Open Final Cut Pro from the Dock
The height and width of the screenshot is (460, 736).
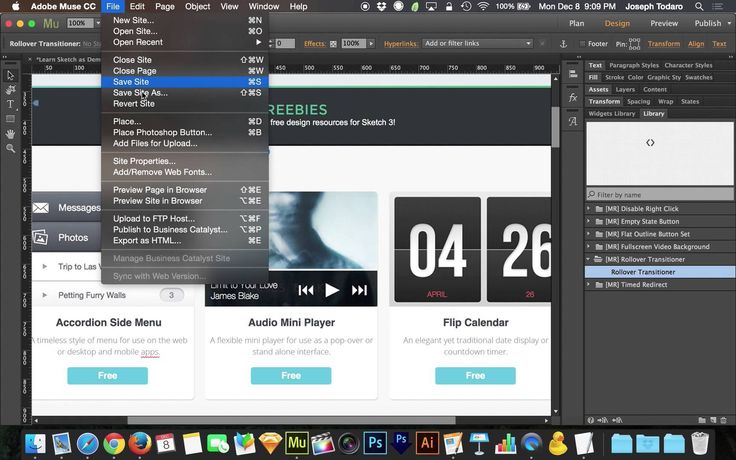coord(323,443)
